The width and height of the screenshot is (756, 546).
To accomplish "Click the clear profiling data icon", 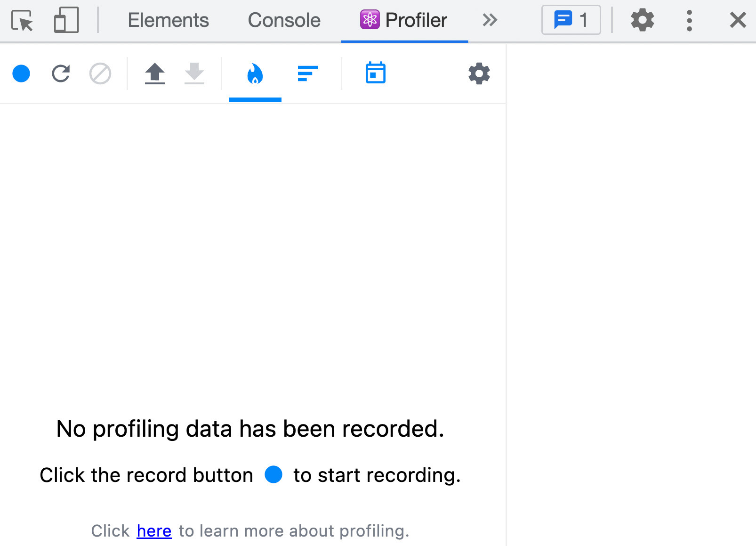I will 100,73.
